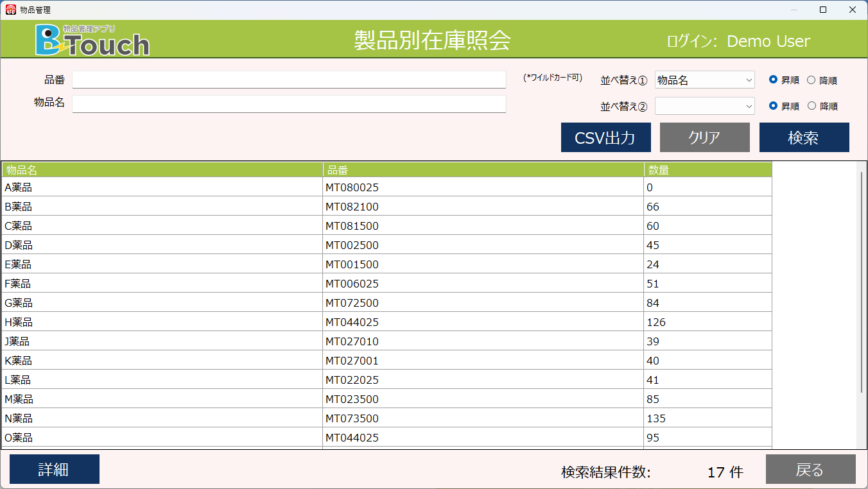Click part number MT027010
The width and height of the screenshot is (868, 489).
click(x=352, y=341)
